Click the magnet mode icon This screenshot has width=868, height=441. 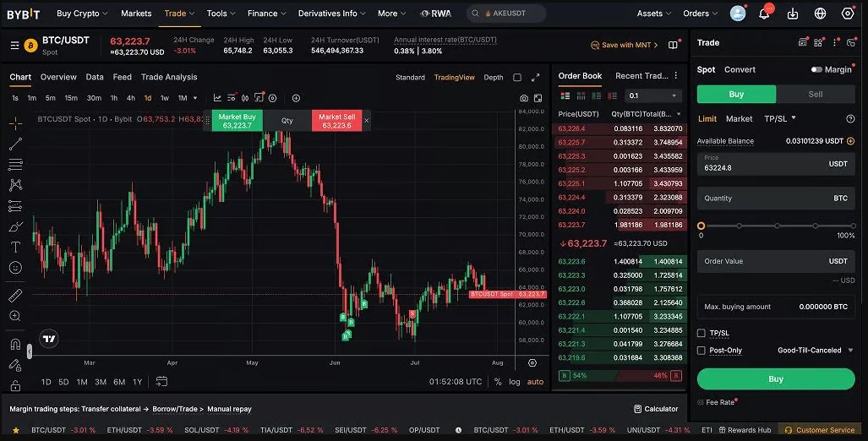(15, 344)
